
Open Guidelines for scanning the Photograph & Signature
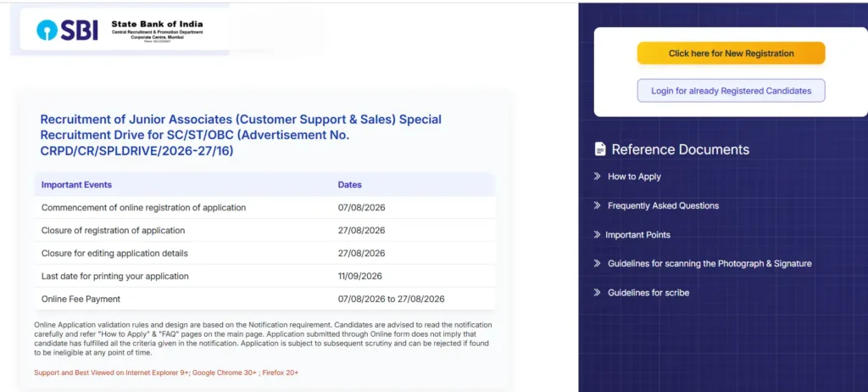click(x=709, y=263)
